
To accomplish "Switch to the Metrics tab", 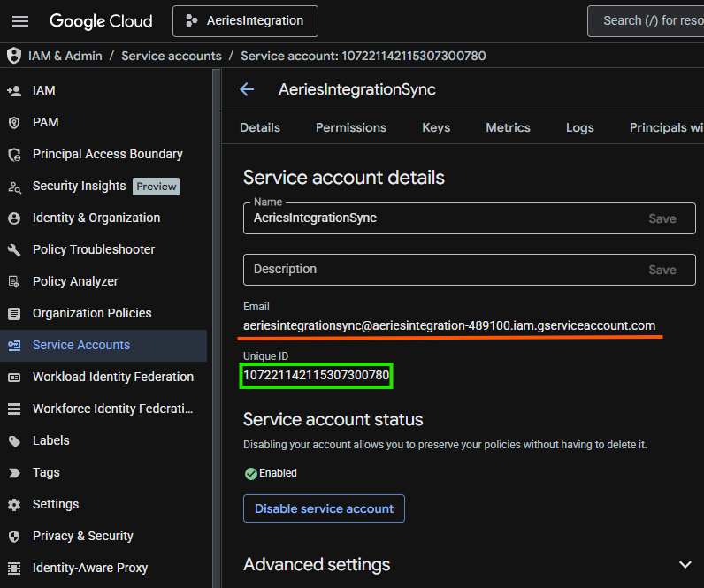I will 508,128.
